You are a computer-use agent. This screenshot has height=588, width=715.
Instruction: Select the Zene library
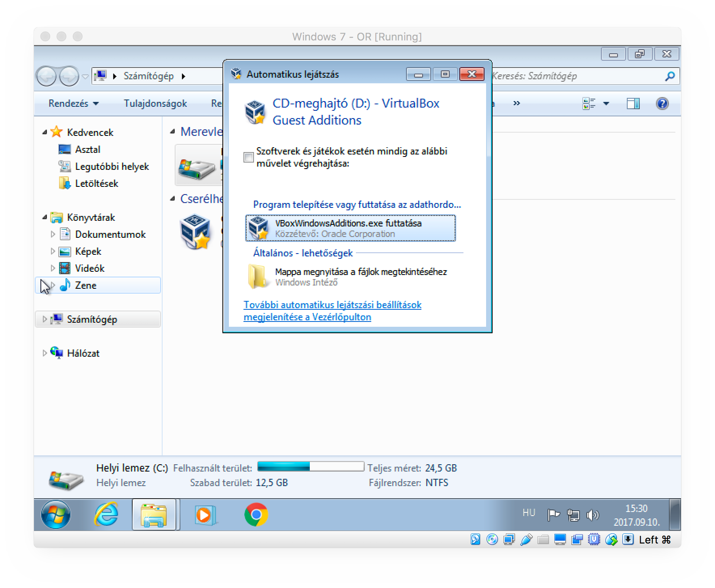pos(86,286)
